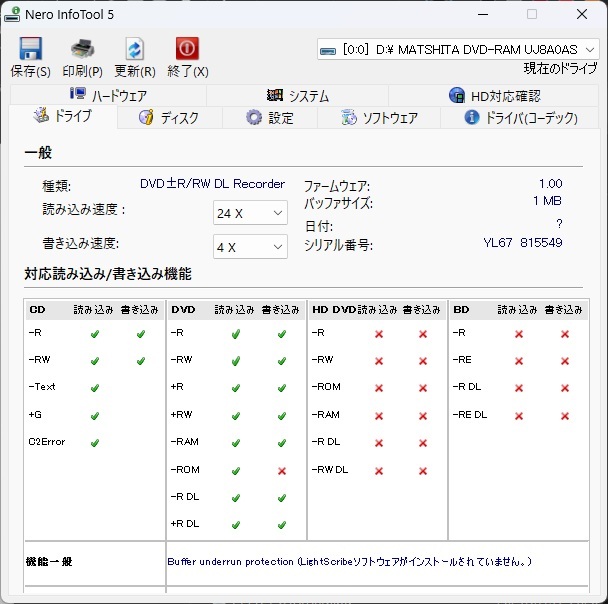This screenshot has width=609, height=604.
Task: Click the DVD±R/RW DL Recorder type text
Action: (x=212, y=184)
